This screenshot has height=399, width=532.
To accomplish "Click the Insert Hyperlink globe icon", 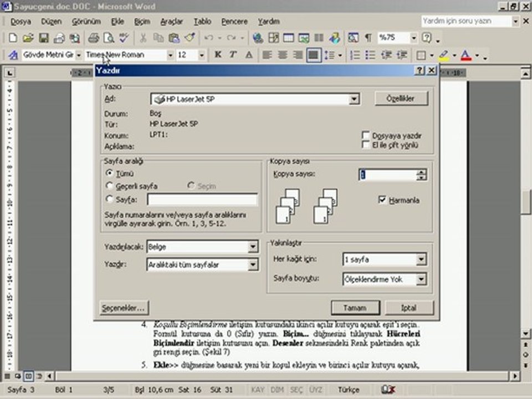I will tap(258, 38).
